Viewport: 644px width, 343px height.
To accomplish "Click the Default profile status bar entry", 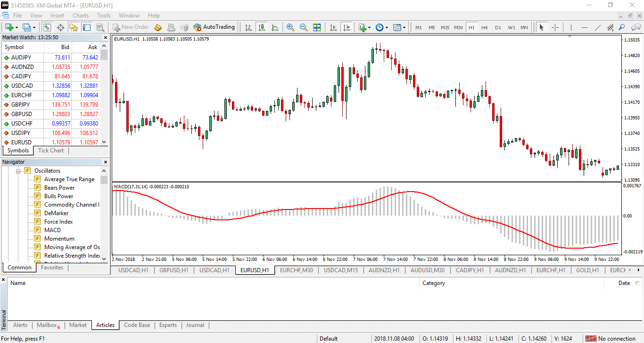I will tap(329, 338).
